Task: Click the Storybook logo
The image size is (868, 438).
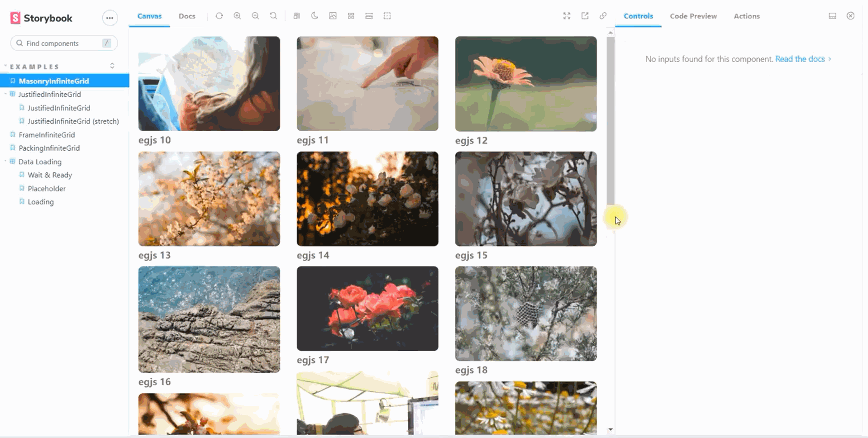Action: (41, 18)
